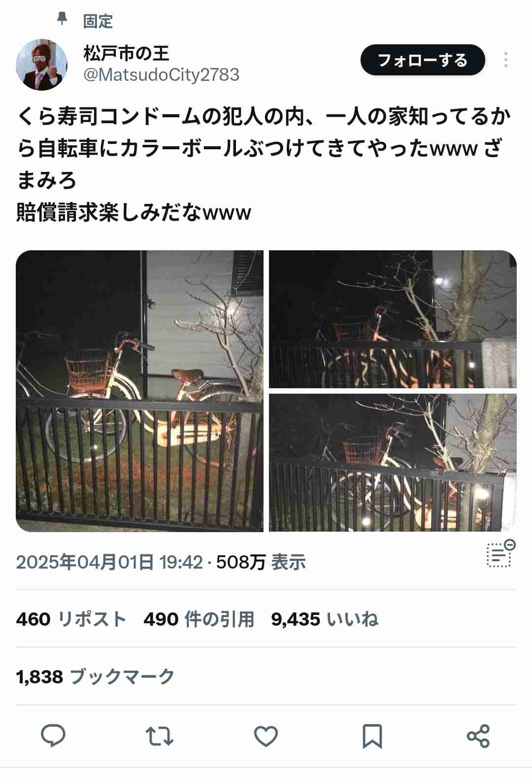
Task: Tap the reply speech bubble icon
Action: pyautogui.click(x=53, y=736)
